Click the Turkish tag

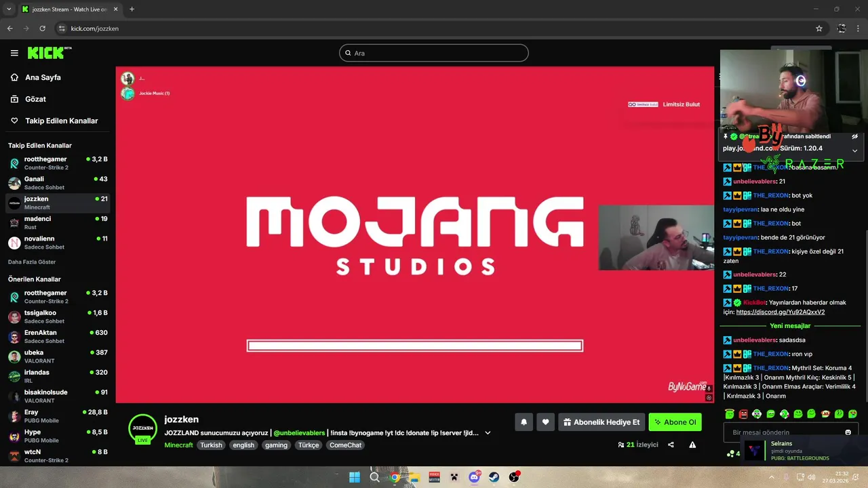[211, 445]
